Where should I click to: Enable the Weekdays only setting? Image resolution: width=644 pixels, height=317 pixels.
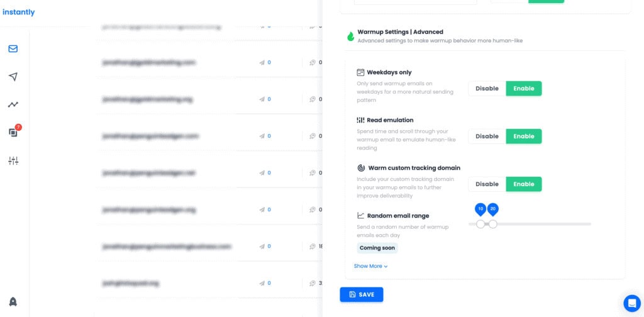click(x=523, y=89)
